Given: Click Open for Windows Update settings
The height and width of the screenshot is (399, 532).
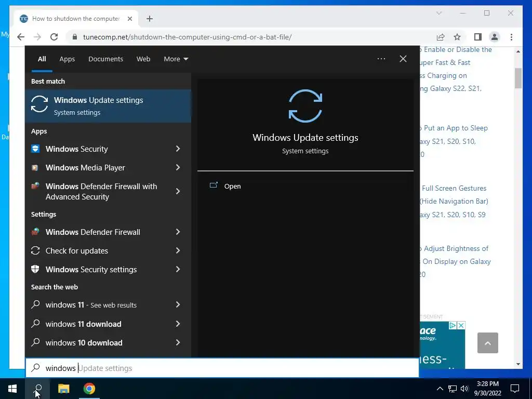Looking at the screenshot, I should (232, 186).
